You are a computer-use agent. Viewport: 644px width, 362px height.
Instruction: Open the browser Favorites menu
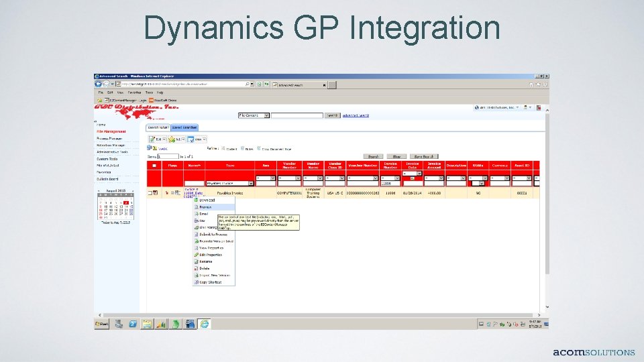(134, 93)
